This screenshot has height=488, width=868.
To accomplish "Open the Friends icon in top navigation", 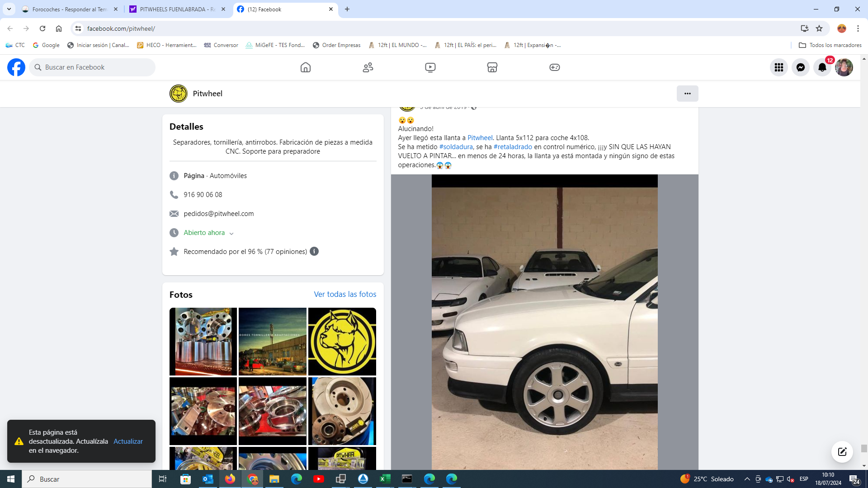I will [368, 67].
